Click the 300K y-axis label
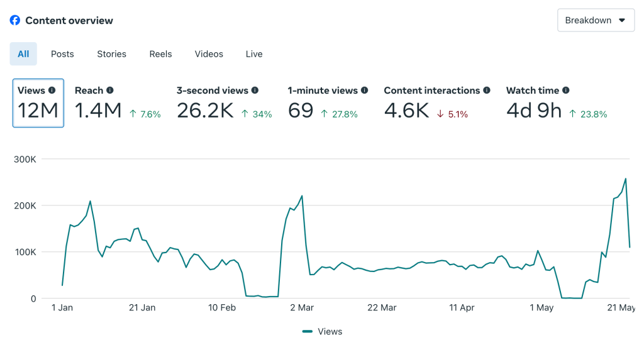This screenshot has height=345, width=644. (25, 159)
